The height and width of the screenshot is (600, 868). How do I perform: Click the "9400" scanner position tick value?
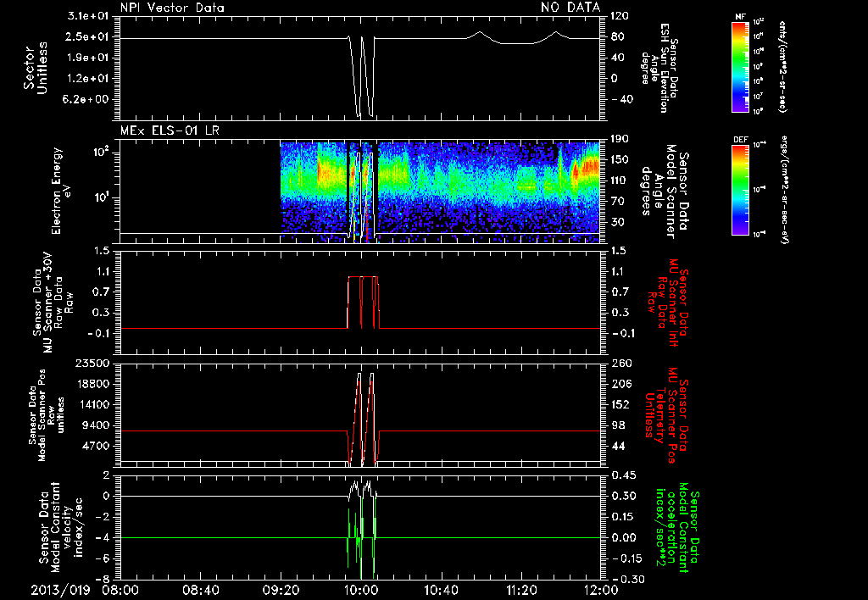[96, 425]
